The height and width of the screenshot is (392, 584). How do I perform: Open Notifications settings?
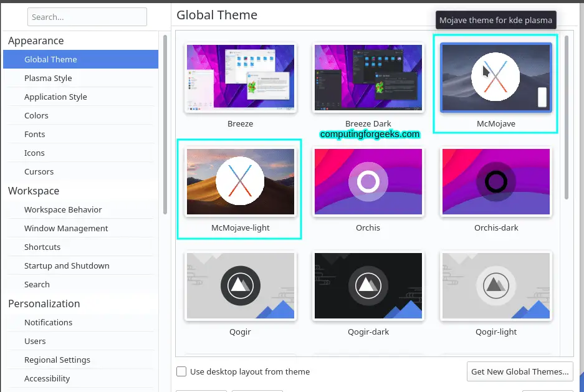pyautogui.click(x=80, y=322)
